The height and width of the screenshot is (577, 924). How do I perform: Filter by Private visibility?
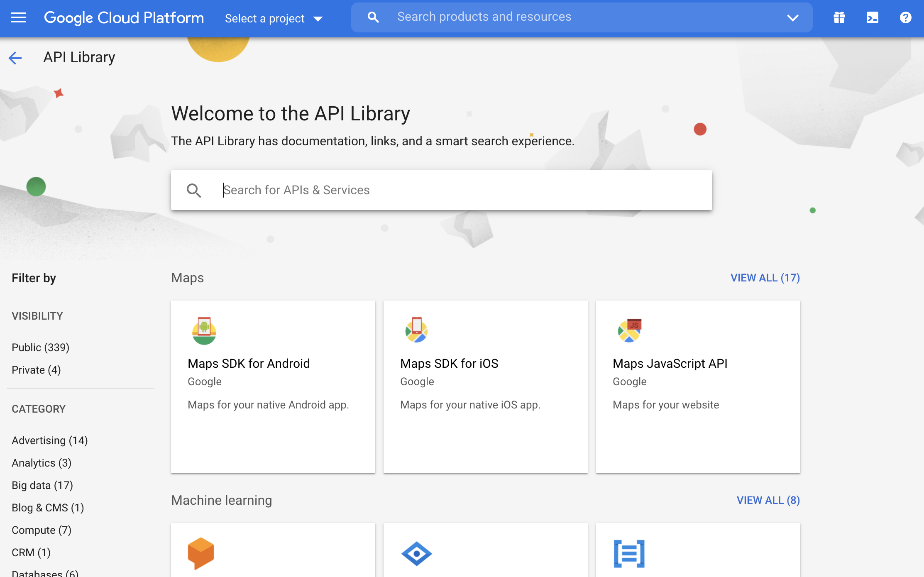pyautogui.click(x=36, y=369)
